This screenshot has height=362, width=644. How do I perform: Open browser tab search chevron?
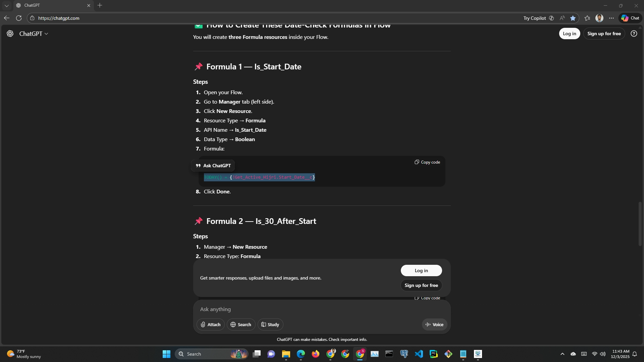coord(6,5)
